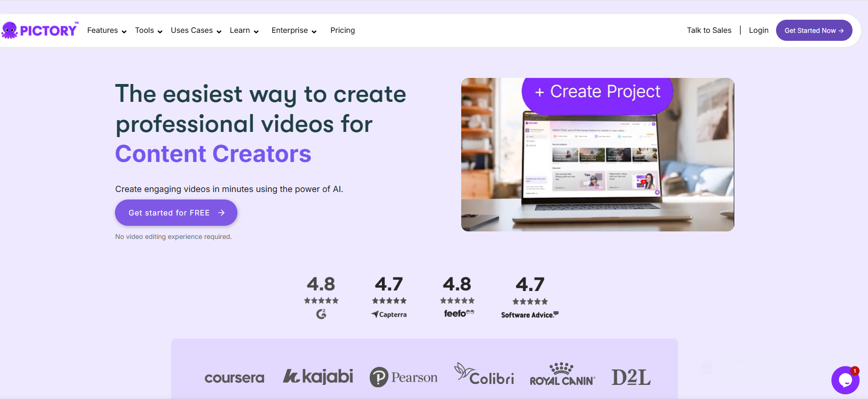Expand the Tools dropdown menu
Viewport: 868px width, 399px height.
coord(149,31)
